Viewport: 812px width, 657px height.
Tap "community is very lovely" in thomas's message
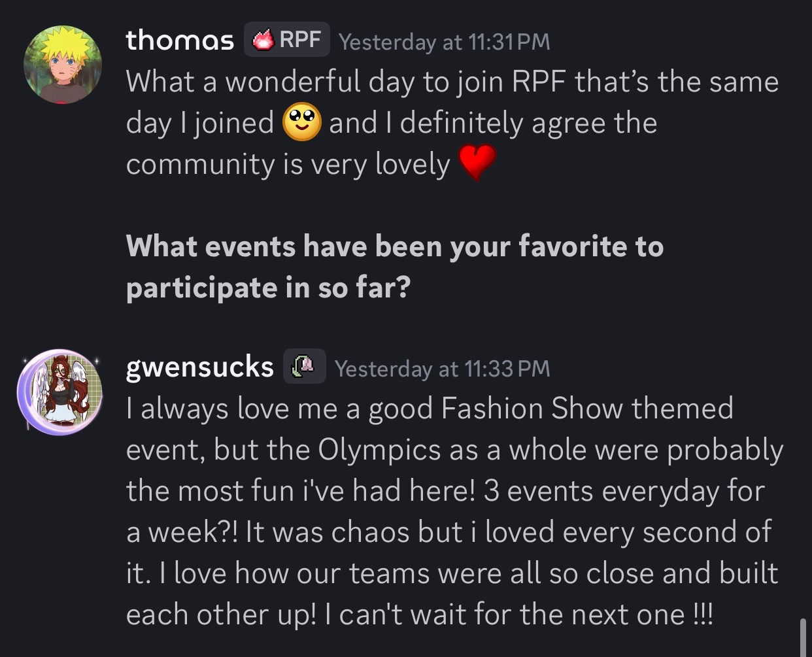[288, 164]
